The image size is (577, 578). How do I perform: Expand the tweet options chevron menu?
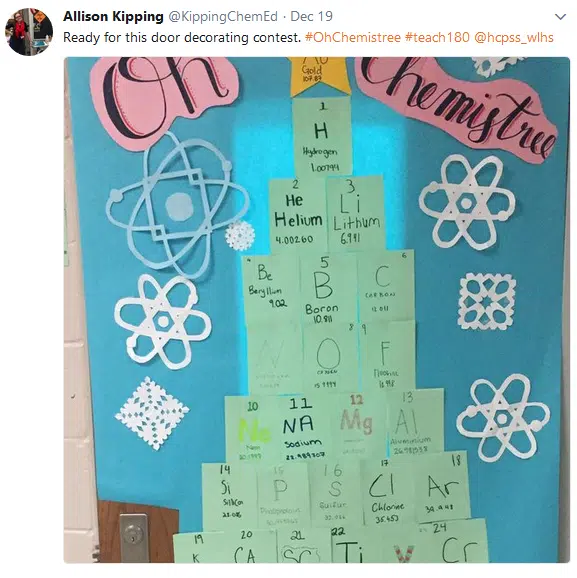[560, 17]
